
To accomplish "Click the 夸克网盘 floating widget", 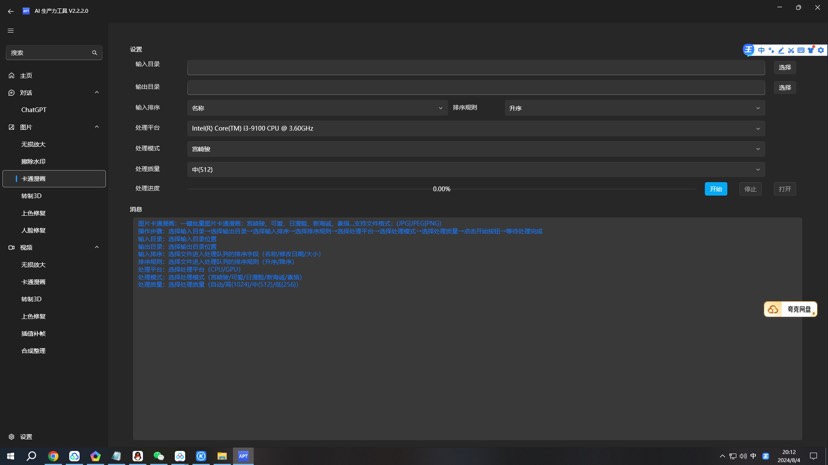I will point(790,310).
